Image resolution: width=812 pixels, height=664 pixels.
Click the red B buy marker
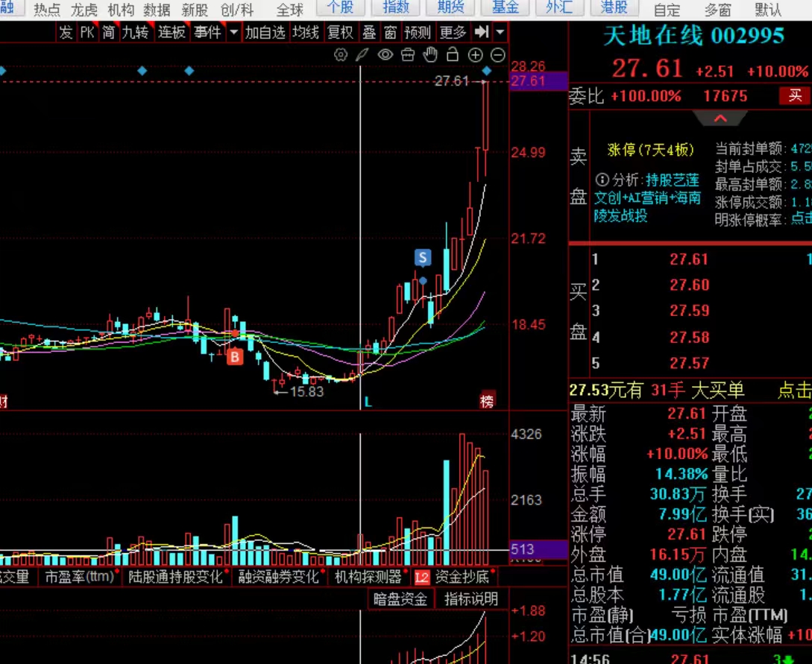tap(235, 356)
